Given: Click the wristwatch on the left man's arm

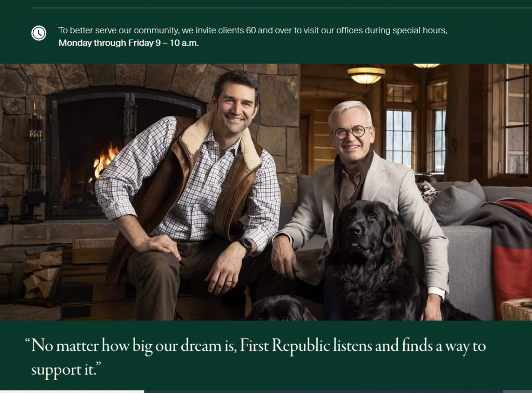Looking at the screenshot, I should pos(246,246).
